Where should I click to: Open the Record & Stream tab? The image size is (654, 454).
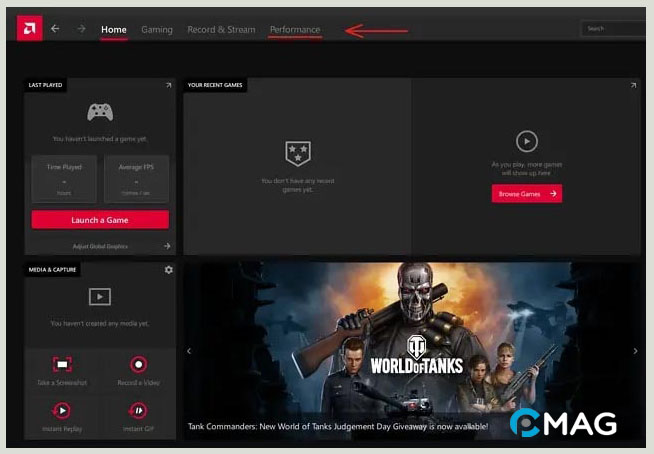click(221, 30)
